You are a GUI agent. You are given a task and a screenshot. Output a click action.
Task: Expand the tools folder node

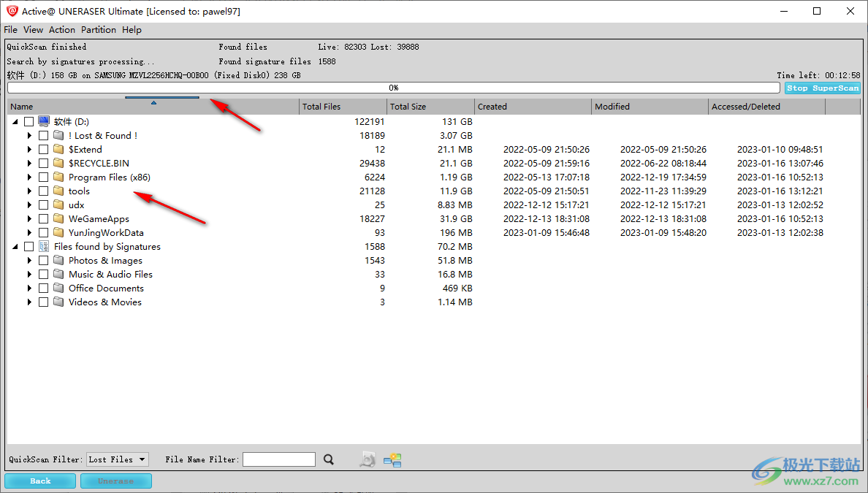[29, 191]
